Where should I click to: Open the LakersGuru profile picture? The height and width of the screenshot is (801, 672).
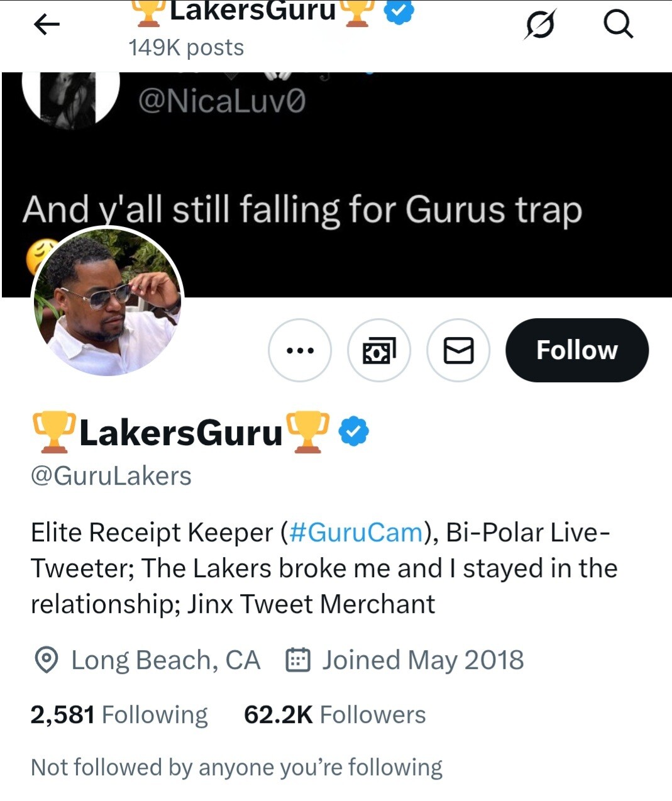click(x=107, y=302)
